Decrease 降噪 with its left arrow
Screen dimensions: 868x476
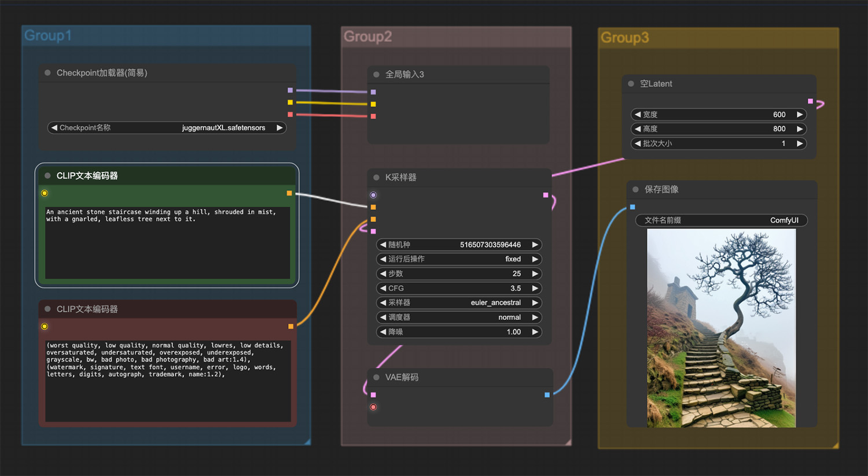[x=383, y=332]
